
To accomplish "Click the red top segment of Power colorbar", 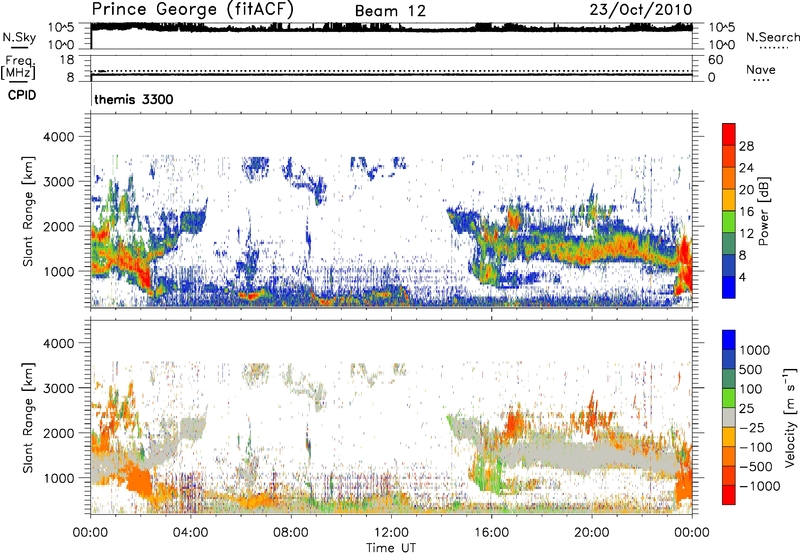I will (x=729, y=134).
